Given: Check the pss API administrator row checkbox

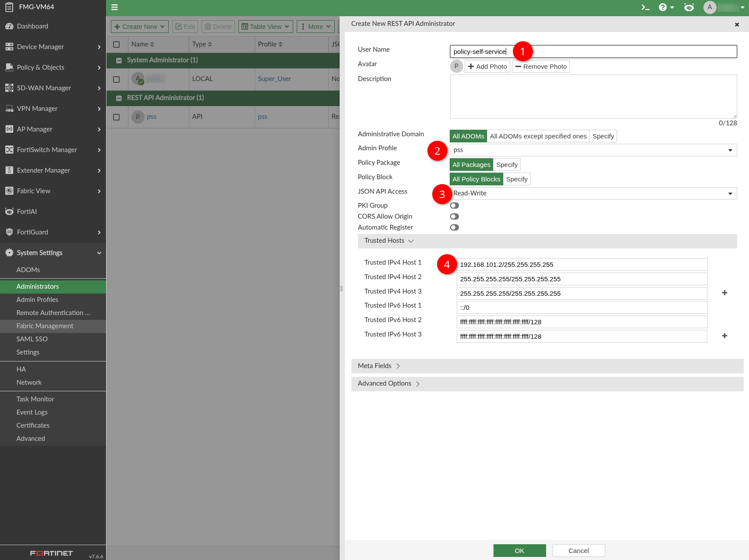Looking at the screenshot, I should click(116, 117).
